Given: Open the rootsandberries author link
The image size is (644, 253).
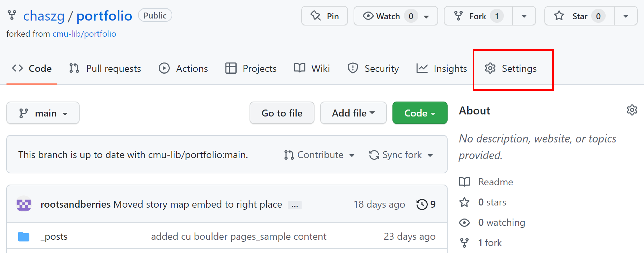Looking at the screenshot, I should (76, 204).
